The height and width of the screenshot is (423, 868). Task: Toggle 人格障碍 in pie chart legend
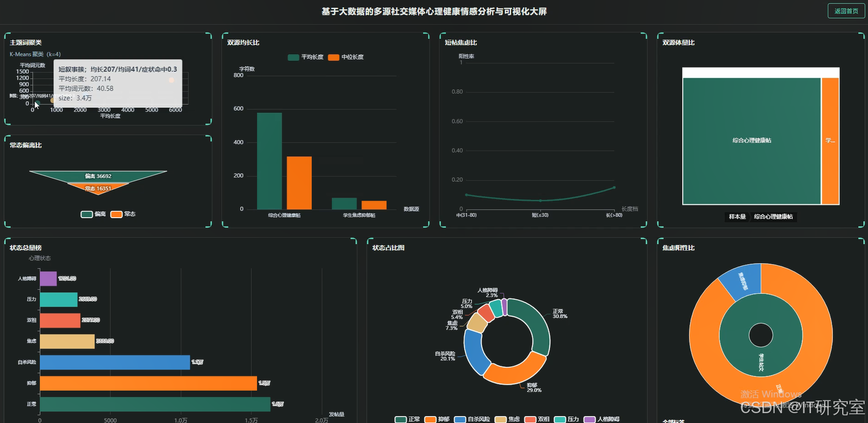(x=602, y=419)
